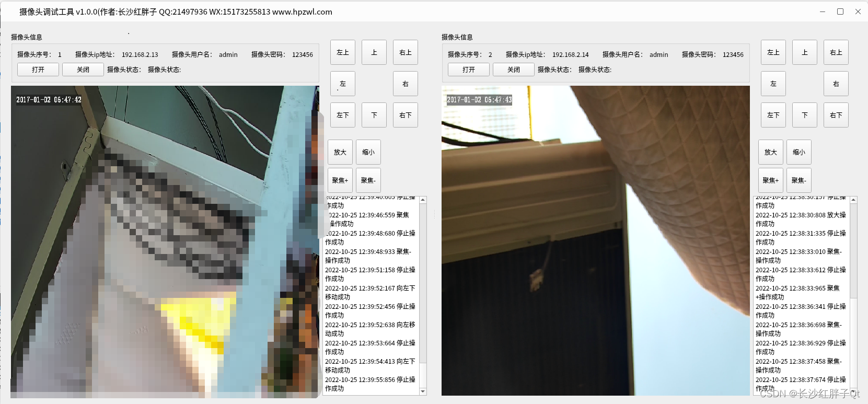Click camera 2 log scrollbar up arrow
The image size is (868, 404).
pos(854,200)
